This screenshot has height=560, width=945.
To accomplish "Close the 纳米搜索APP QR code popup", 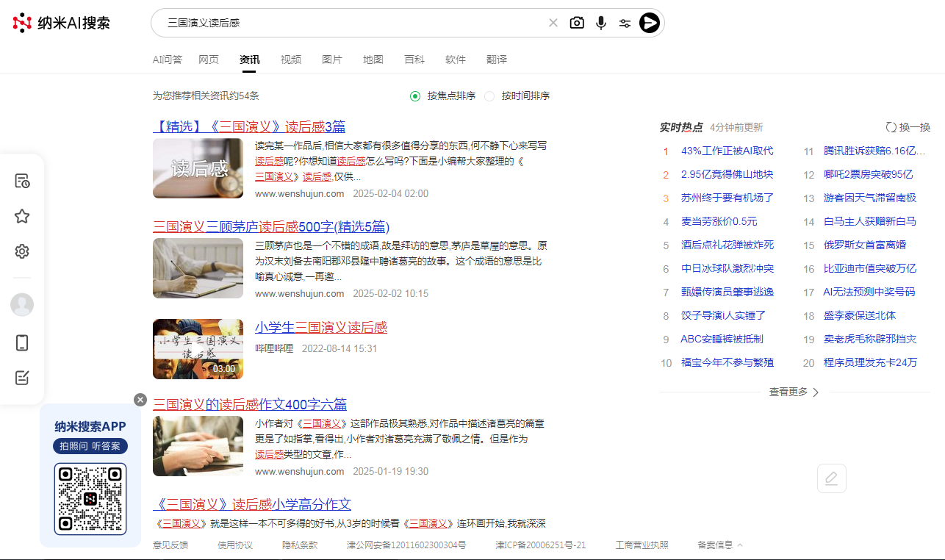I will click(x=140, y=400).
